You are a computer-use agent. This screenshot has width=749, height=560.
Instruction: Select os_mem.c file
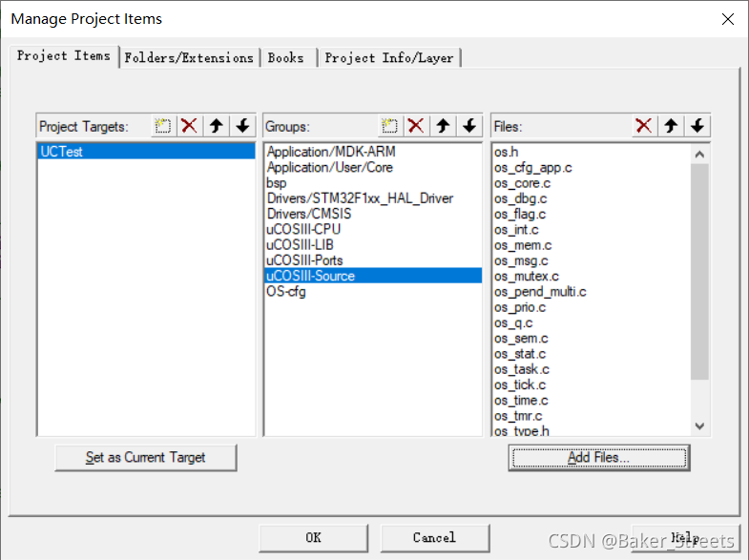click(592, 245)
